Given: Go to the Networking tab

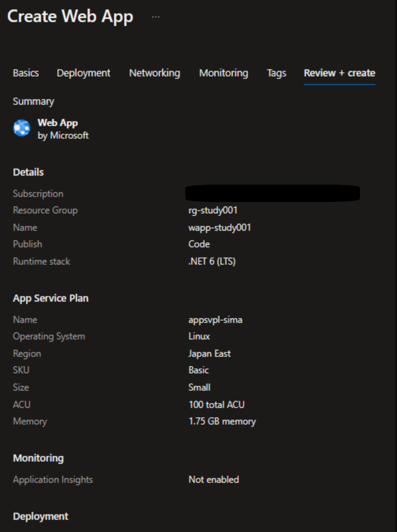Looking at the screenshot, I should click(155, 73).
